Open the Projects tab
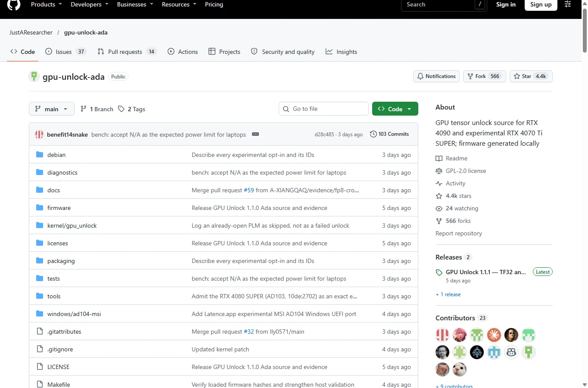Viewport: 588px width, 388px height. (x=224, y=52)
